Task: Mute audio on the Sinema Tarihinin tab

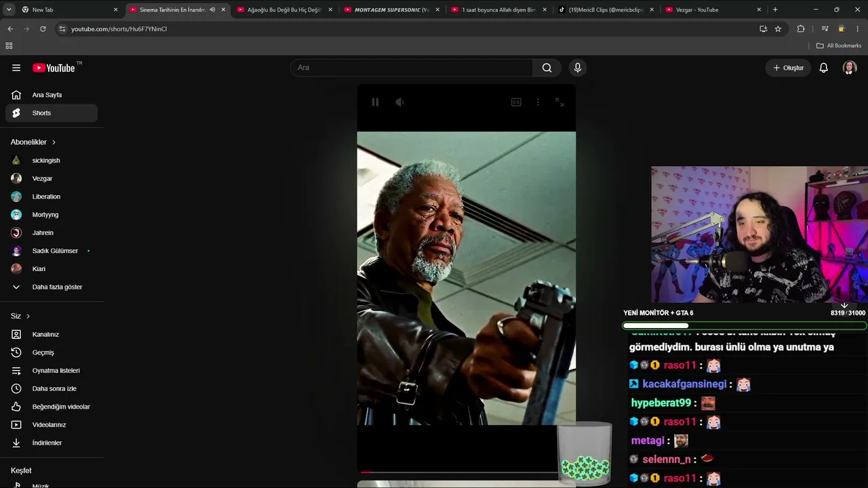Action: coord(212,9)
